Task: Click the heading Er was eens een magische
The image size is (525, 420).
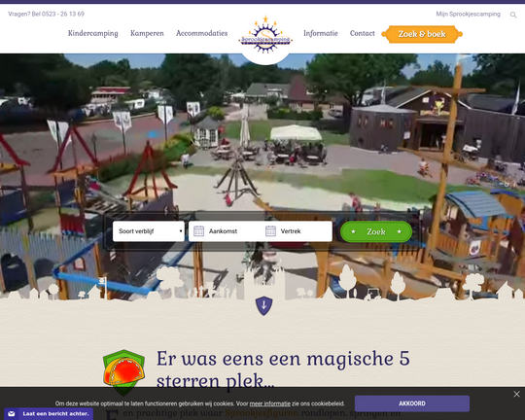Action: (x=283, y=369)
